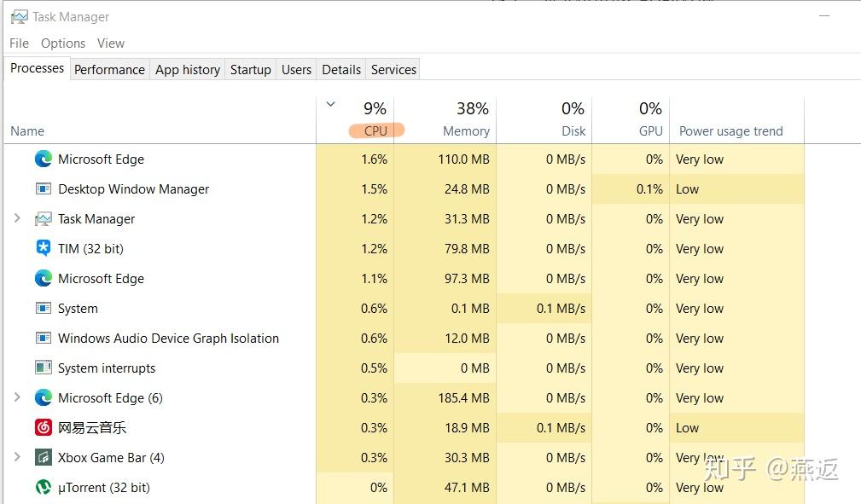Click the 185.4 MB memory value
The height and width of the screenshot is (504, 861).
point(463,397)
